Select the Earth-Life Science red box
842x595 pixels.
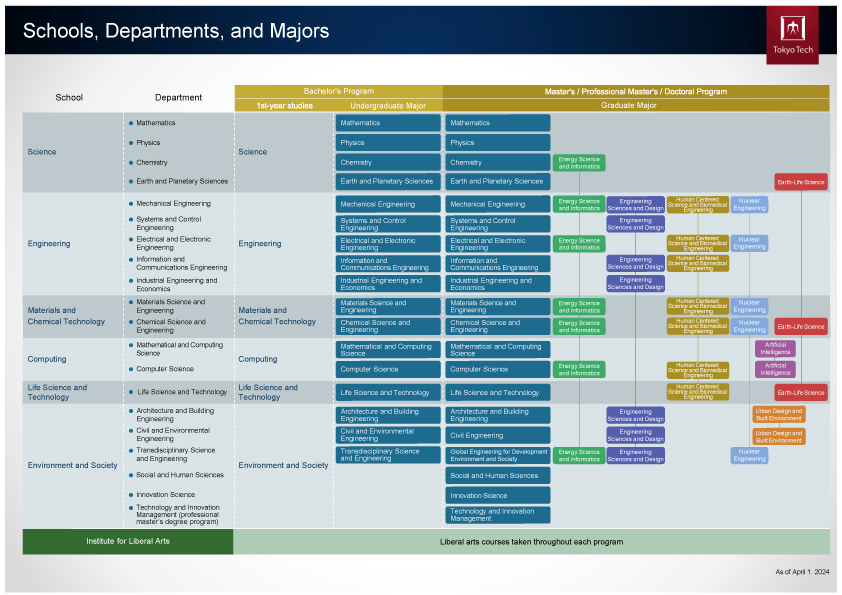tap(800, 182)
